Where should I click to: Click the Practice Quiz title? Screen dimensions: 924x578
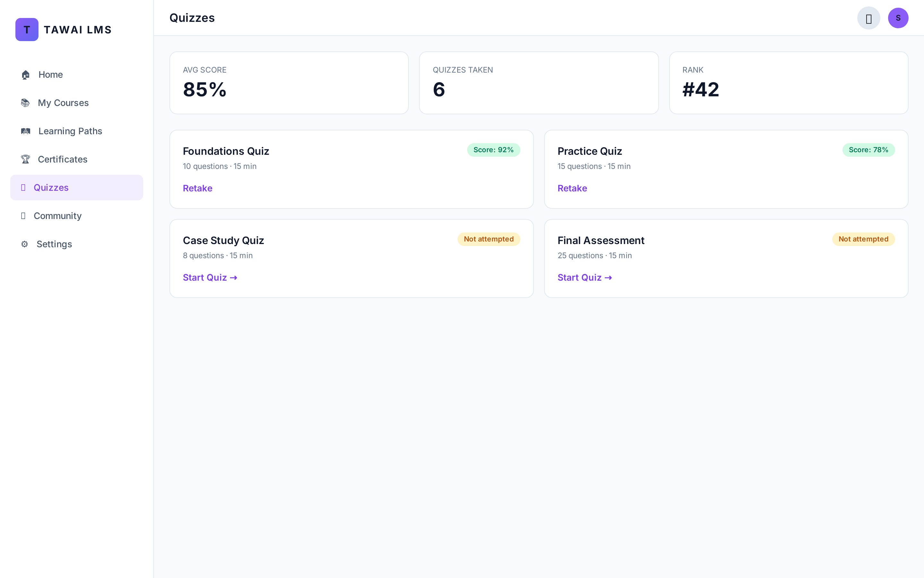point(589,151)
